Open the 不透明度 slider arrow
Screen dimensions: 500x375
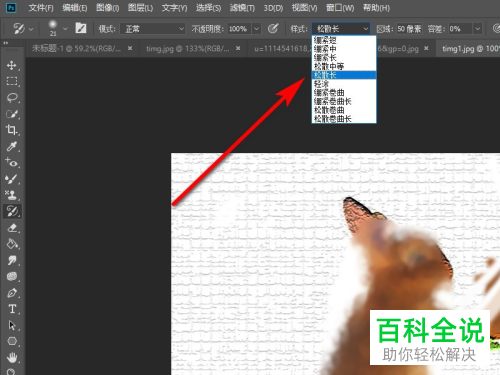(x=256, y=29)
